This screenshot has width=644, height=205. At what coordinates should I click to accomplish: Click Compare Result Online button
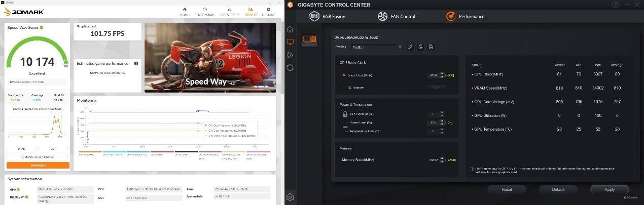click(38, 157)
